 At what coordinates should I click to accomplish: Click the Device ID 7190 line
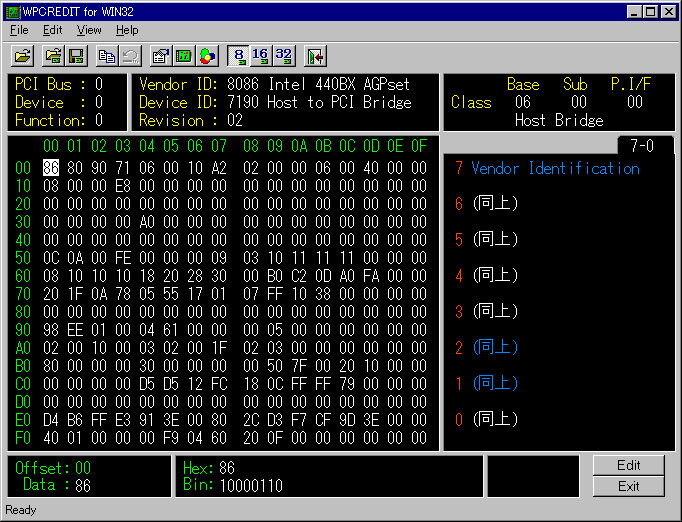[275, 102]
